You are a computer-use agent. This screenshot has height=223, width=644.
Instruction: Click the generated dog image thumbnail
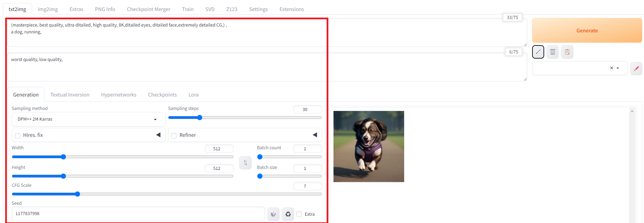click(369, 146)
